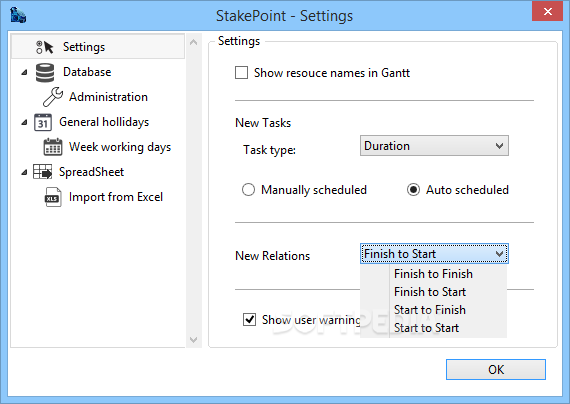Open the Administration page
The width and height of the screenshot is (570, 404).
(x=108, y=97)
